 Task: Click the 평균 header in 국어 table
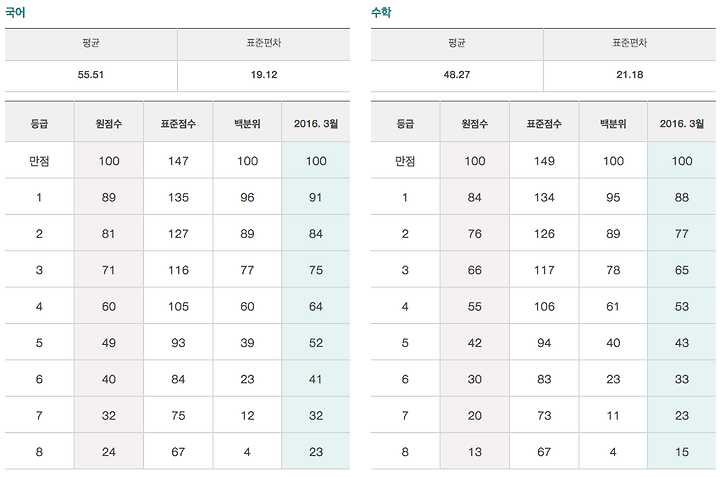click(x=90, y=43)
